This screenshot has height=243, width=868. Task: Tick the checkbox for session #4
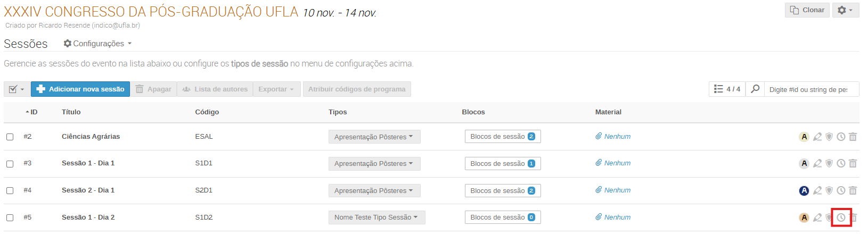tap(10, 190)
